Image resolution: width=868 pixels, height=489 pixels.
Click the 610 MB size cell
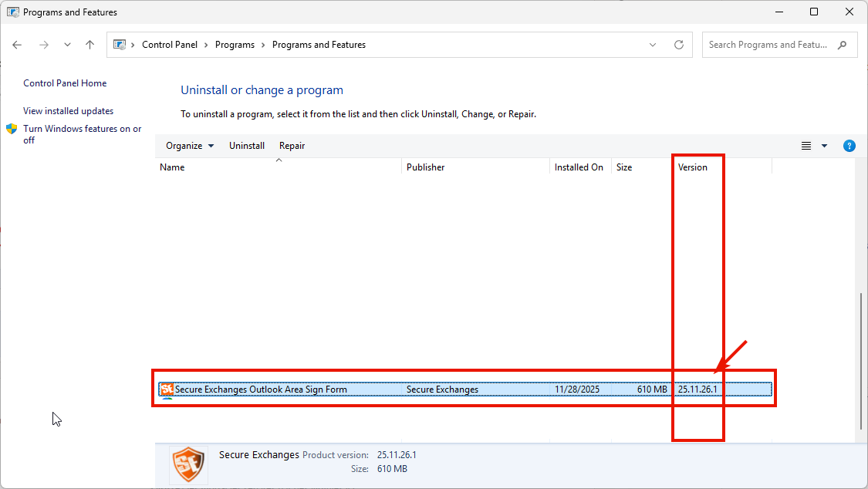pyautogui.click(x=652, y=390)
